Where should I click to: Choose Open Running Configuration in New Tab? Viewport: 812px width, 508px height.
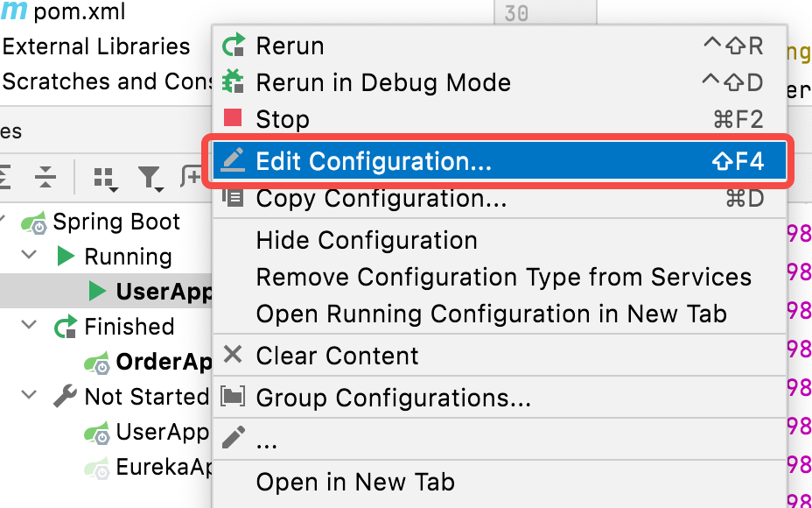pyautogui.click(x=491, y=314)
